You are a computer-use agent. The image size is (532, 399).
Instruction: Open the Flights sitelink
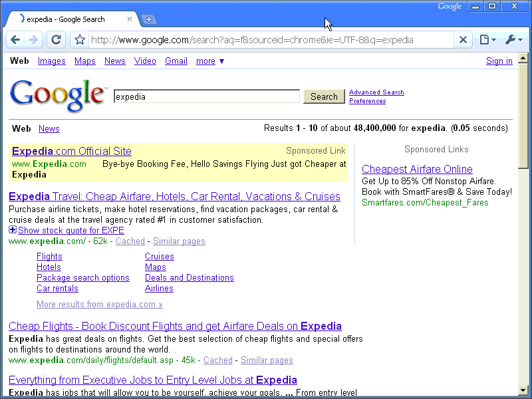click(49, 257)
